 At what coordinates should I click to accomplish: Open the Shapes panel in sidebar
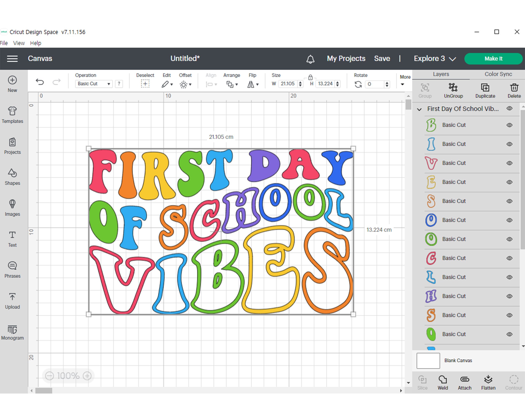click(12, 177)
